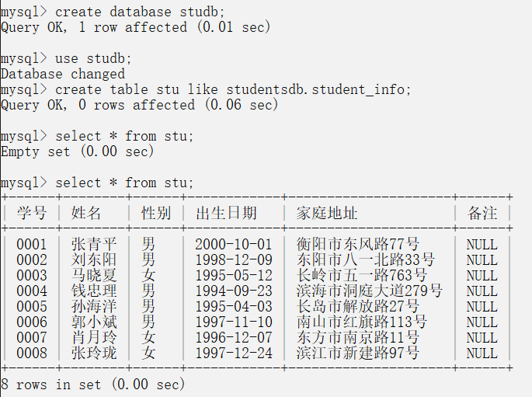Screen dimensions: 532x397
Task: Click the 备注 column header
Action: tap(482, 213)
